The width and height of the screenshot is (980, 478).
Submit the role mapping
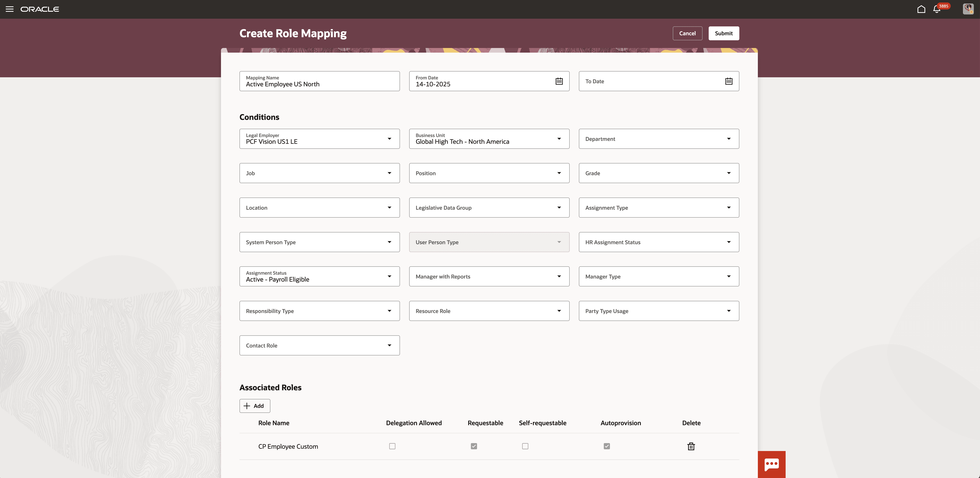tap(724, 33)
